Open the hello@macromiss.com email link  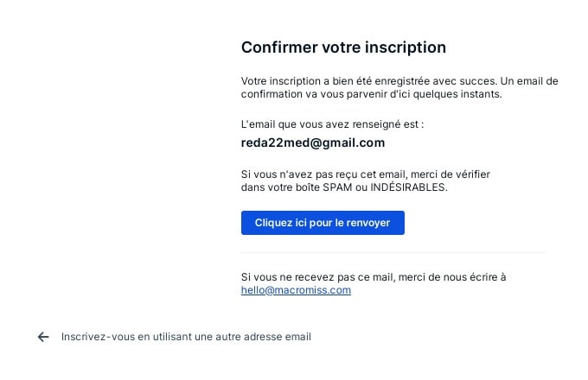[x=296, y=290]
